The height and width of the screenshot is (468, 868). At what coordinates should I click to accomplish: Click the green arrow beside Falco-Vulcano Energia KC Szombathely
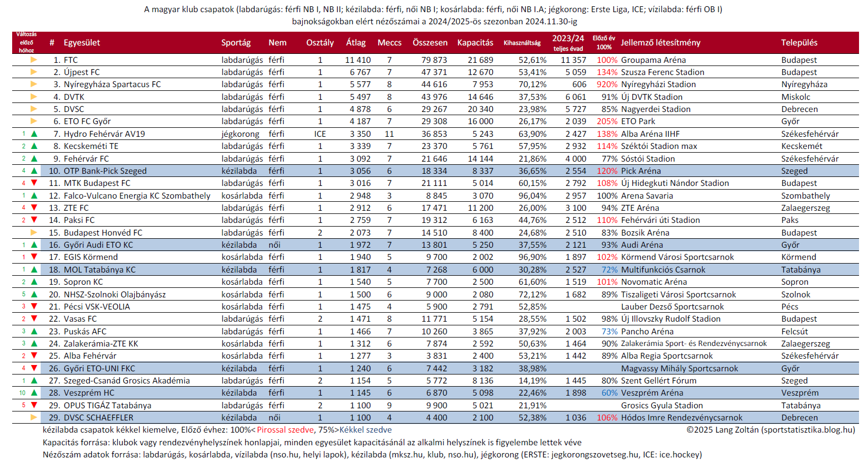click(34, 195)
